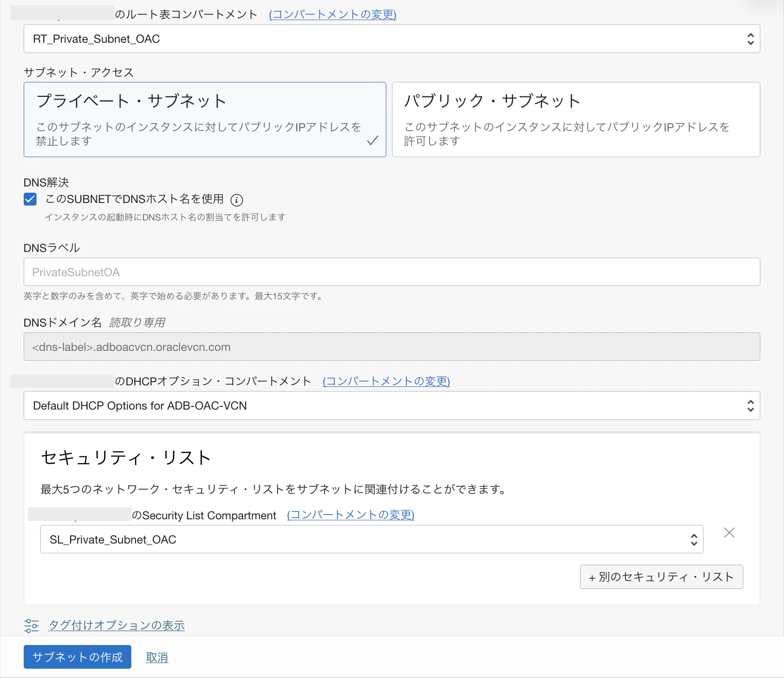Change the route table compartment link

[333, 14]
